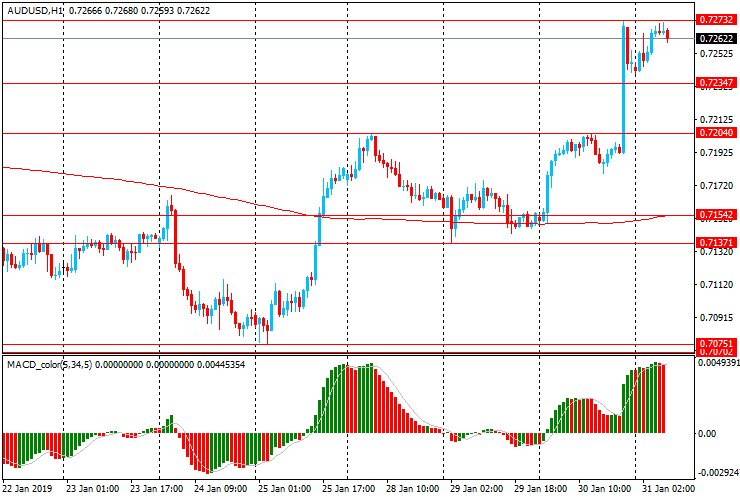The image size is (740, 500).
Task: Click the 0.70915 price scale value
Action: (x=716, y=318)
